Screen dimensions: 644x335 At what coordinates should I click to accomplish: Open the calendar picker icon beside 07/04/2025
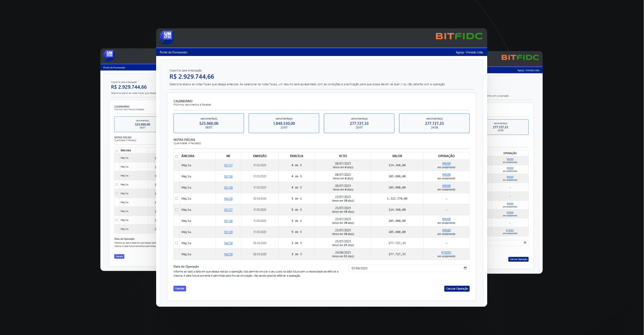point(465,268)
